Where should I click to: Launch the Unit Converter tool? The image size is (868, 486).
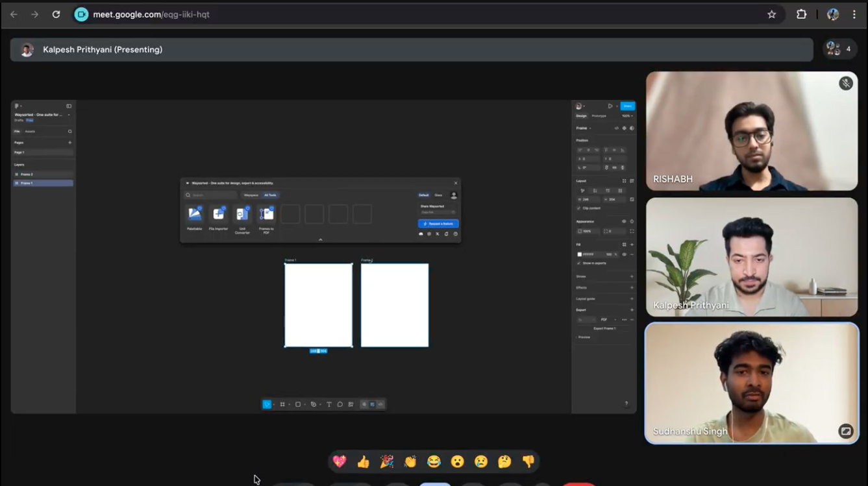pyautogui.click(x=242, y=213)
